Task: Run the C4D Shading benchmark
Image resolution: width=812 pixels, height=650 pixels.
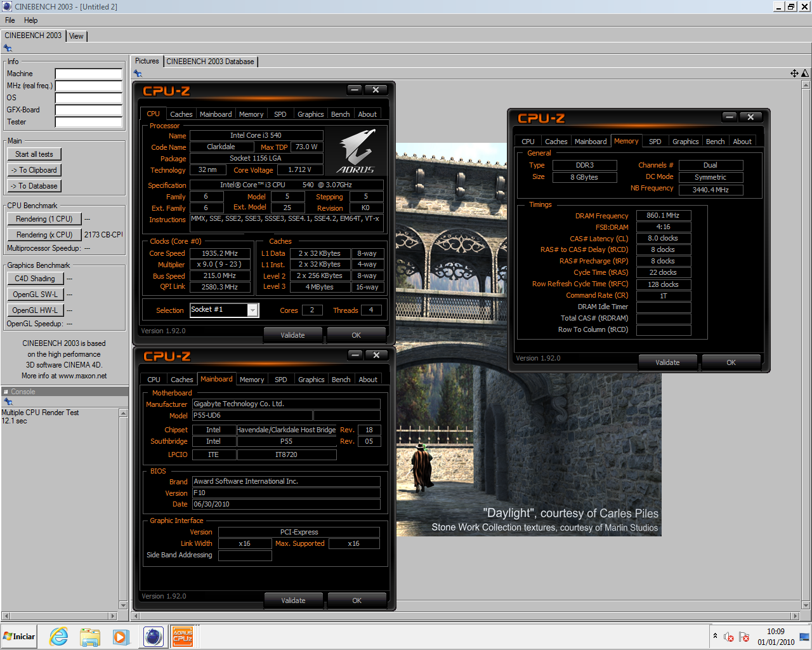Action: click(36, 279)
